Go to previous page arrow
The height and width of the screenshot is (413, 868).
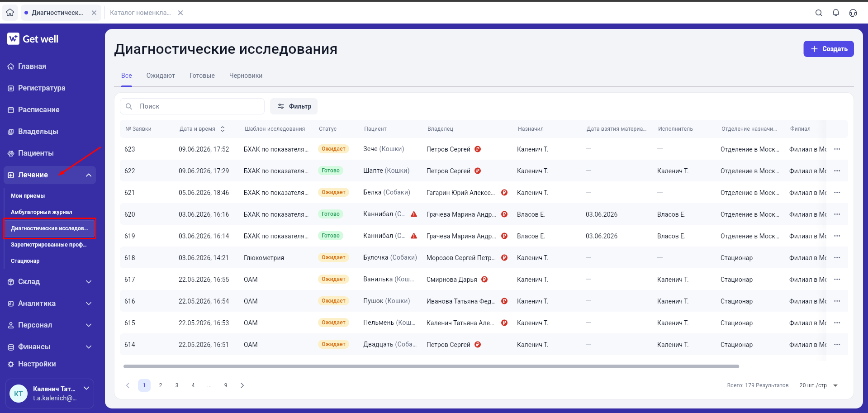pos(128,385)
